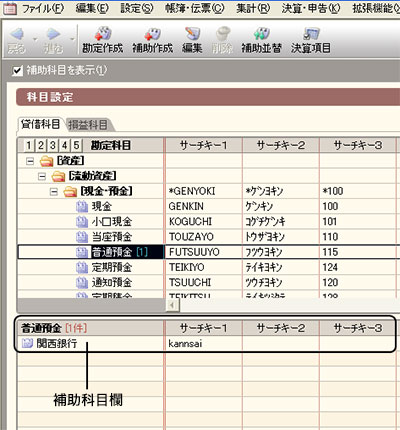
Task: Switch to the 損益科目 tab
Action: pyautogui.click(x=88, y=125)
